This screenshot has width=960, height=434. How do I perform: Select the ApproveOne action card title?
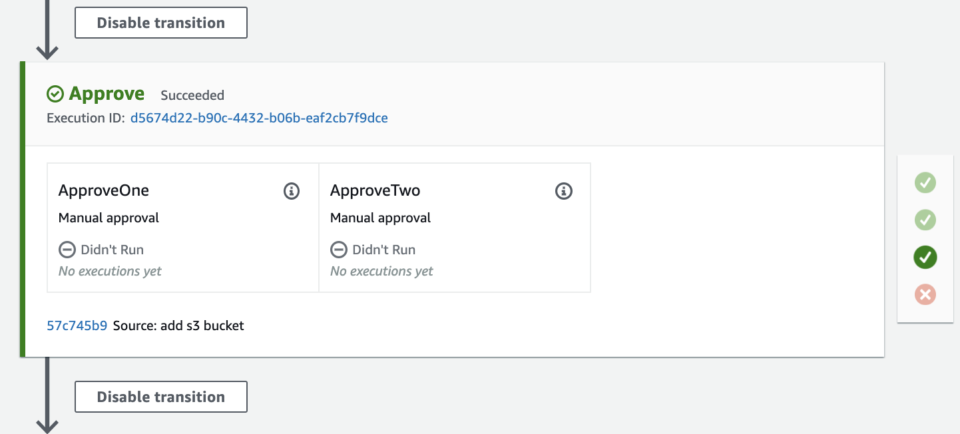(104, 191)
